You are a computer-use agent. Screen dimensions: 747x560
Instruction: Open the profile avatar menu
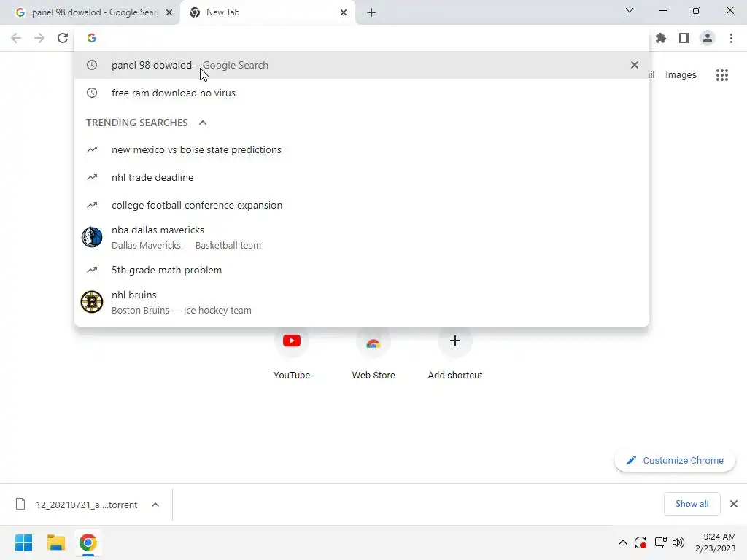click(x=708, y=38)
